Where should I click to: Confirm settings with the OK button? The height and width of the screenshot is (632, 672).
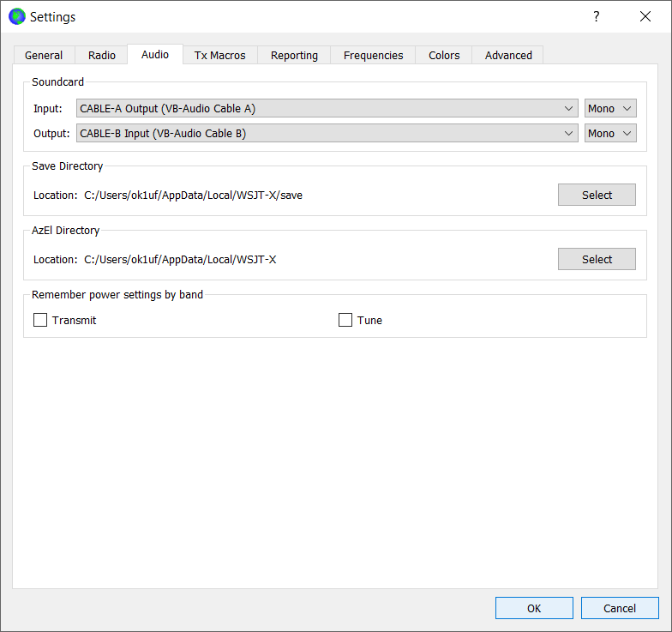(x=534, y=608)
